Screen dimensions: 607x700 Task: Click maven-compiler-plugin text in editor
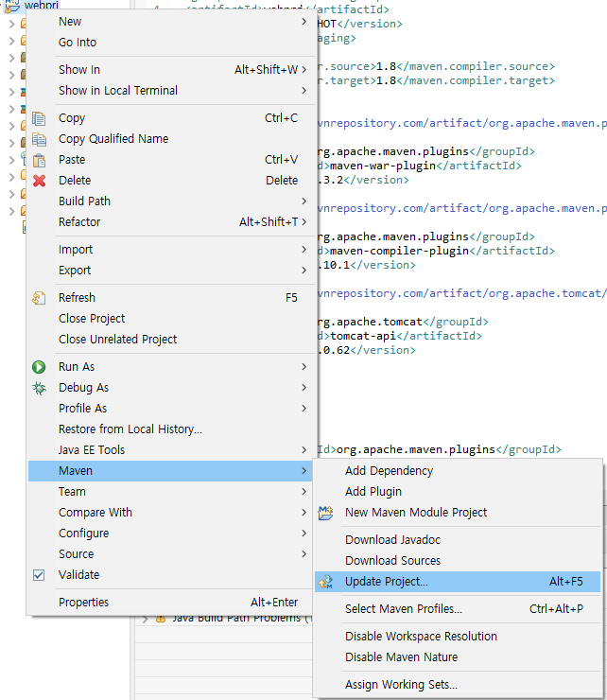tap(399, 251)
